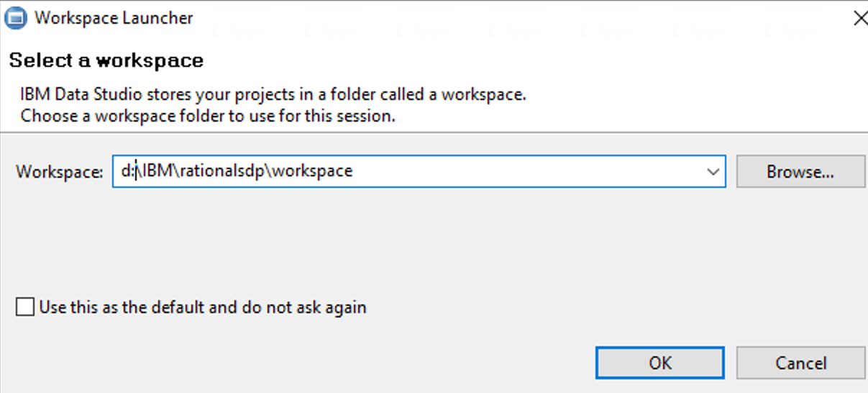Expand the Workspace path dropdown arrow
Viewport: 868px width, 393px height.
pyautogui.click(x=713, y=172)
